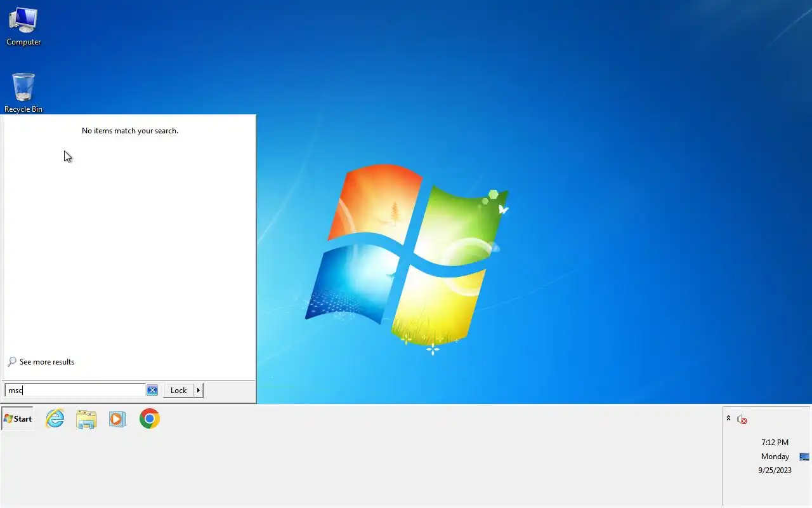Click the muted volume tray icon
812x508 pixels.
[x=742, y=420]
